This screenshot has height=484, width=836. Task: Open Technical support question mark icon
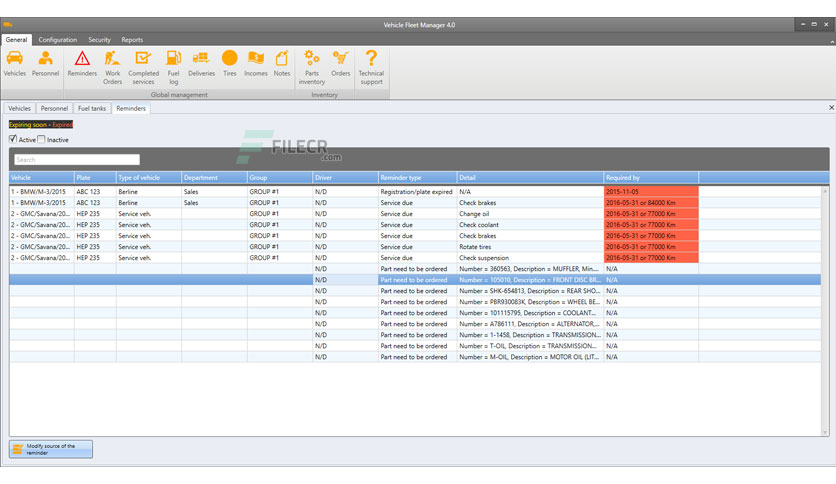371,68
